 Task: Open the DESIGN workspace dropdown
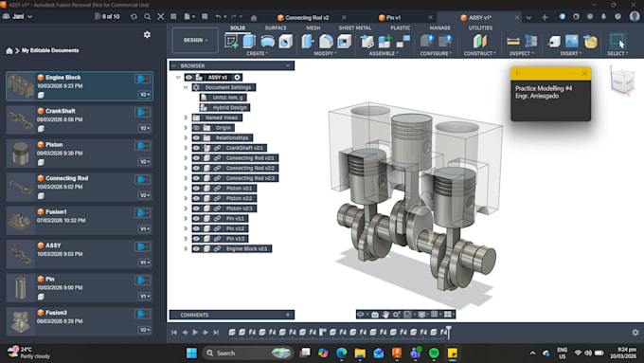click(x=195, y=41)
